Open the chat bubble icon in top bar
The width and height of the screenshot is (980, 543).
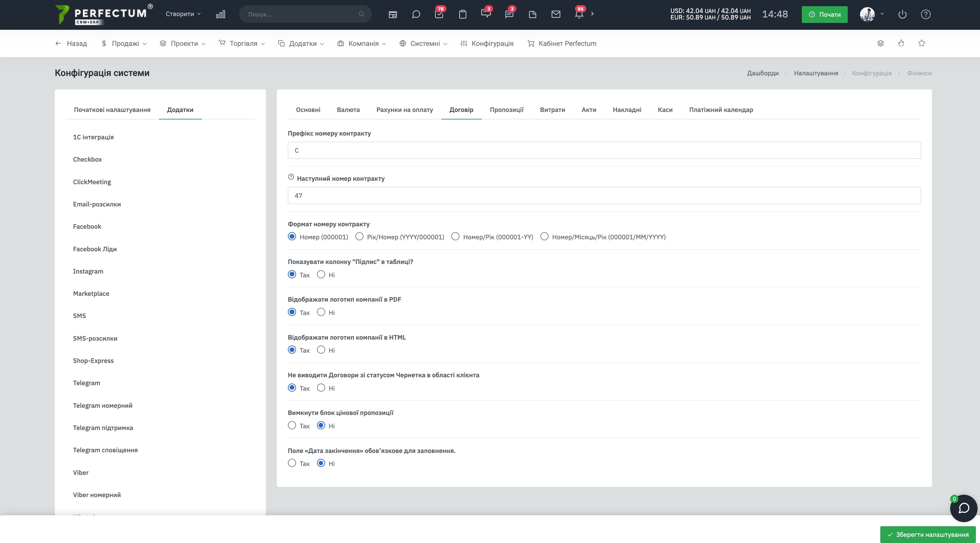click(x=416, y=14)
